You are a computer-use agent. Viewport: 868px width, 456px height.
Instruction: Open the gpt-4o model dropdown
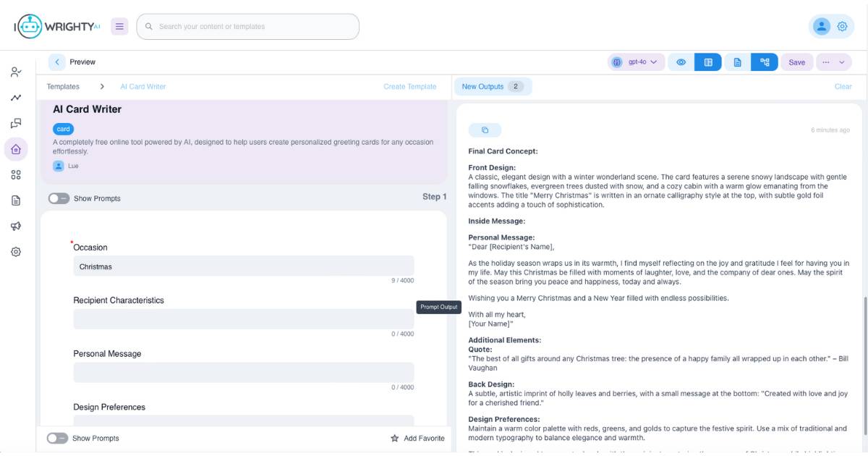coord(636,62)
